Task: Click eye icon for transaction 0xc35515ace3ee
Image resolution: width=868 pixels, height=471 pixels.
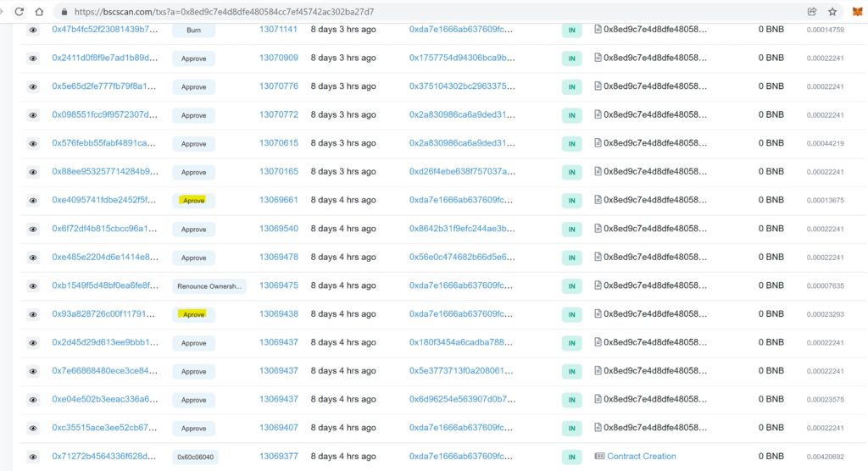Action: pyautogui.click(x=33, y=429)
